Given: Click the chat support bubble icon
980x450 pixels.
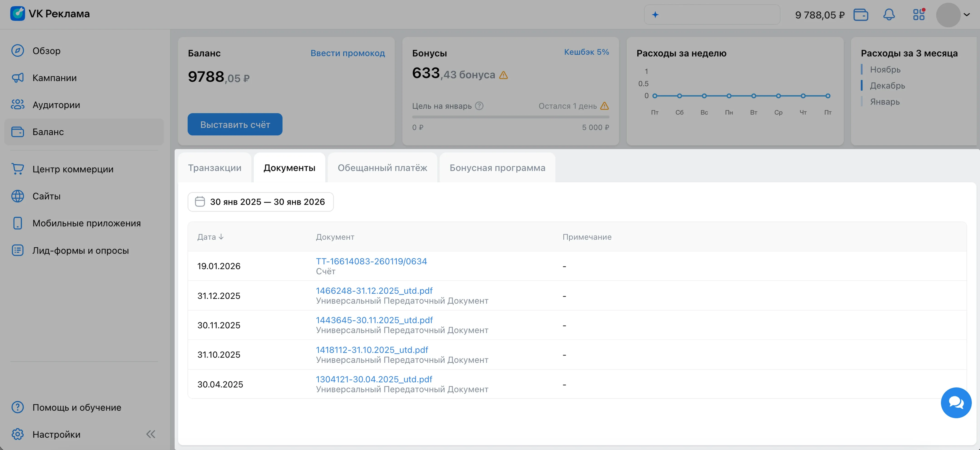Looking at the screenshot, I should coord(956,403).
